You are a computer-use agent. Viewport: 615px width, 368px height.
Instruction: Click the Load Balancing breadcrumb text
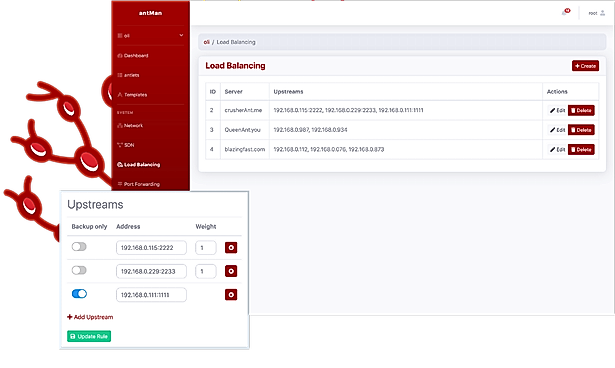coord(236,42)
